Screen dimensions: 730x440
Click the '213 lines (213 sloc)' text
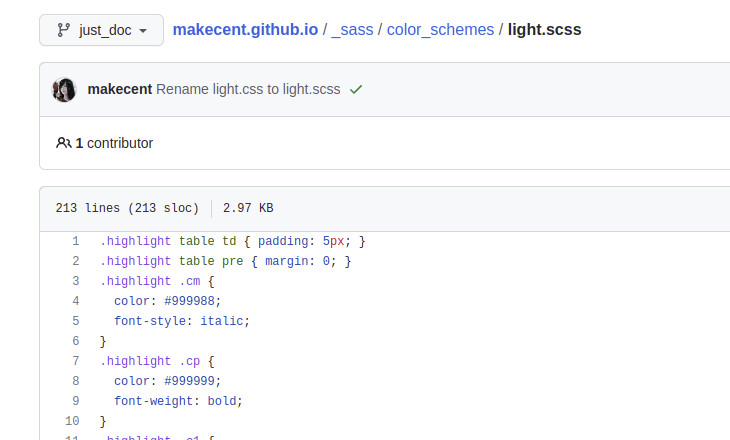coord(127,208)
